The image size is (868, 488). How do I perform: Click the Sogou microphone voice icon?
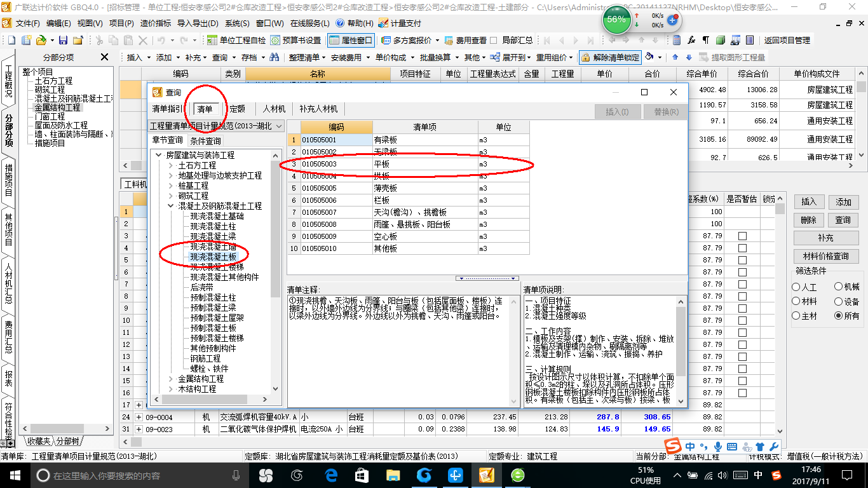click(x=718, y=446)
